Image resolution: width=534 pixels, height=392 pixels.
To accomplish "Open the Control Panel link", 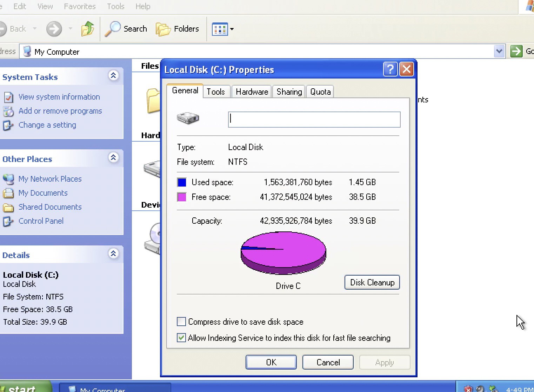I will click(41, 221).
